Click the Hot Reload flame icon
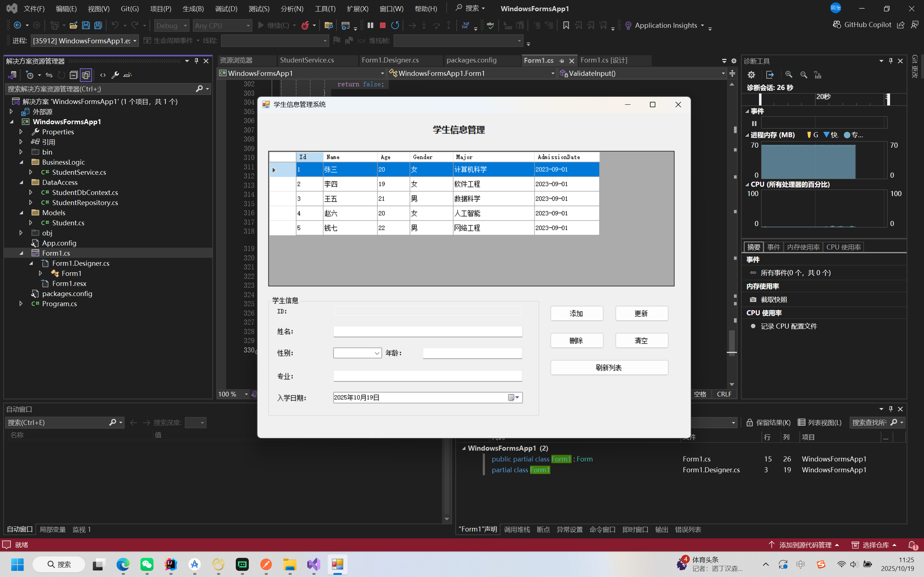924x577 pixels. (305, 25)
